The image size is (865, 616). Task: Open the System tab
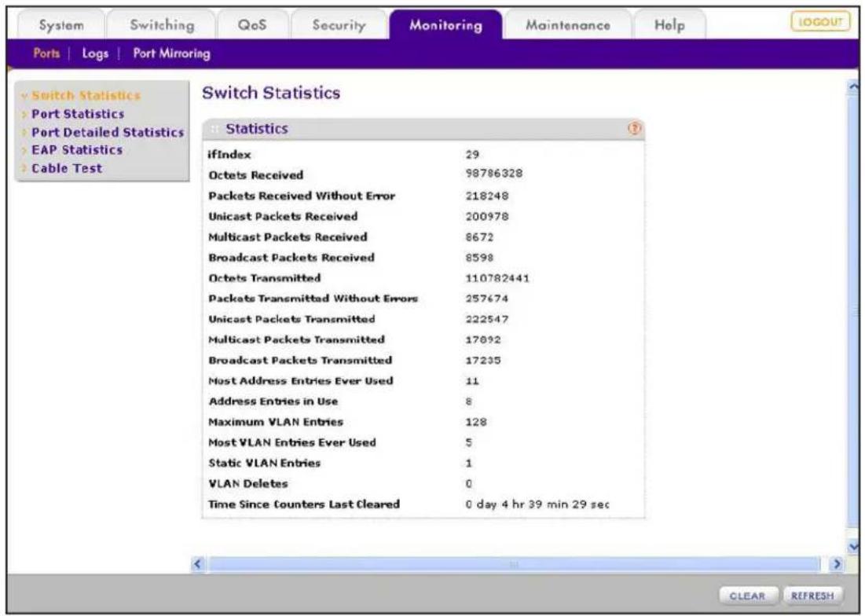point(61,25)
